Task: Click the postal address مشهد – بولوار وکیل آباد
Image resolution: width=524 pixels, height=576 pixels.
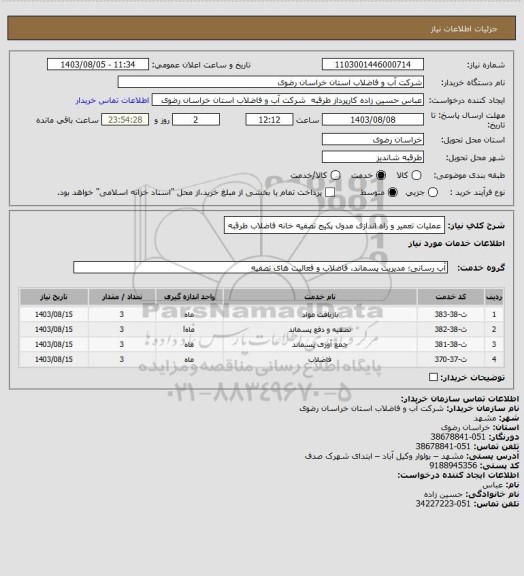Action: (x=384, y=456)
